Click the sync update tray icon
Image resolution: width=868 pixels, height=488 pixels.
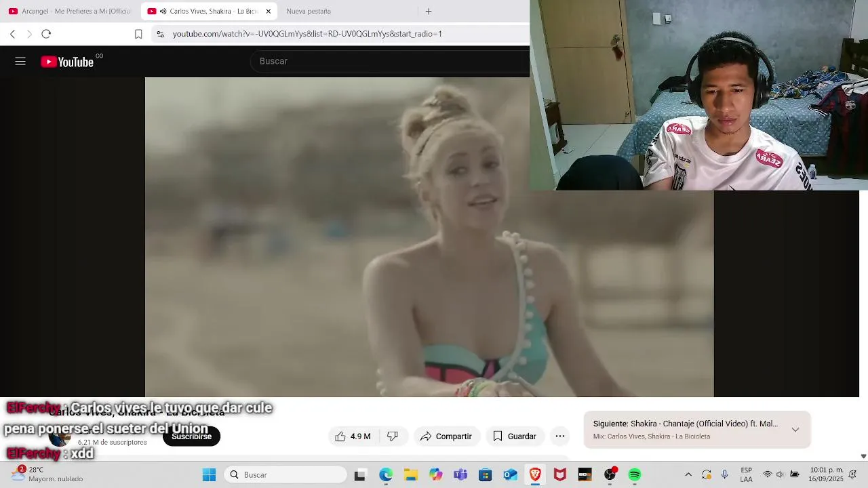(707, 474)
